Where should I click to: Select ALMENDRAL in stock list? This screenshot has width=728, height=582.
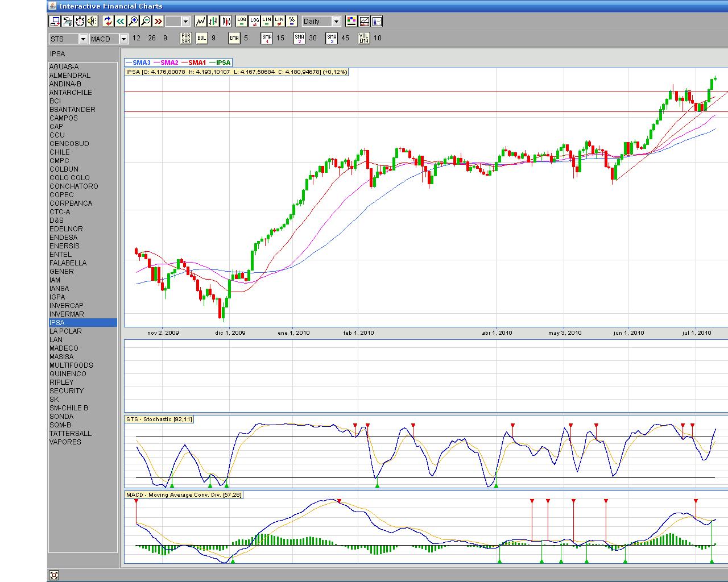click(83, 75)
